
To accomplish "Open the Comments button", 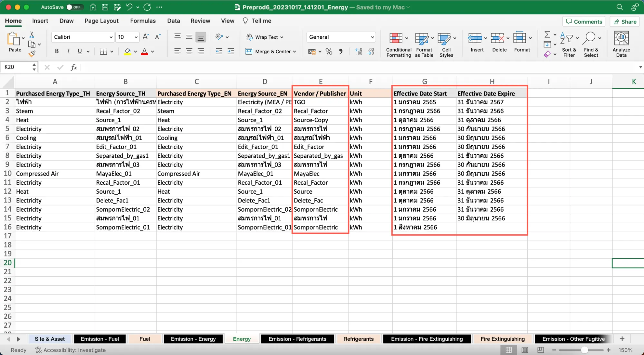I will pyautogui.click(x=584, y=22).
